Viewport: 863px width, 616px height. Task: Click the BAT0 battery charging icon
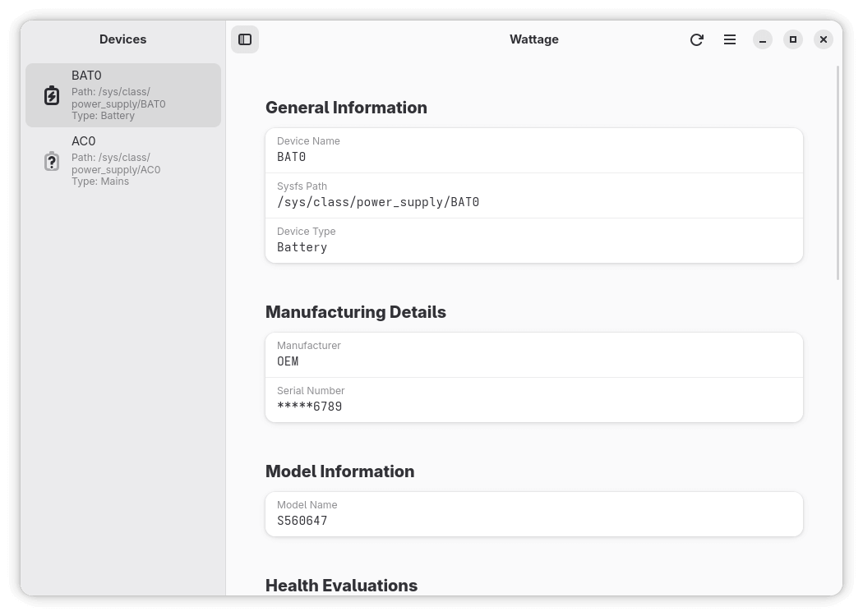[x=52, y=95]
